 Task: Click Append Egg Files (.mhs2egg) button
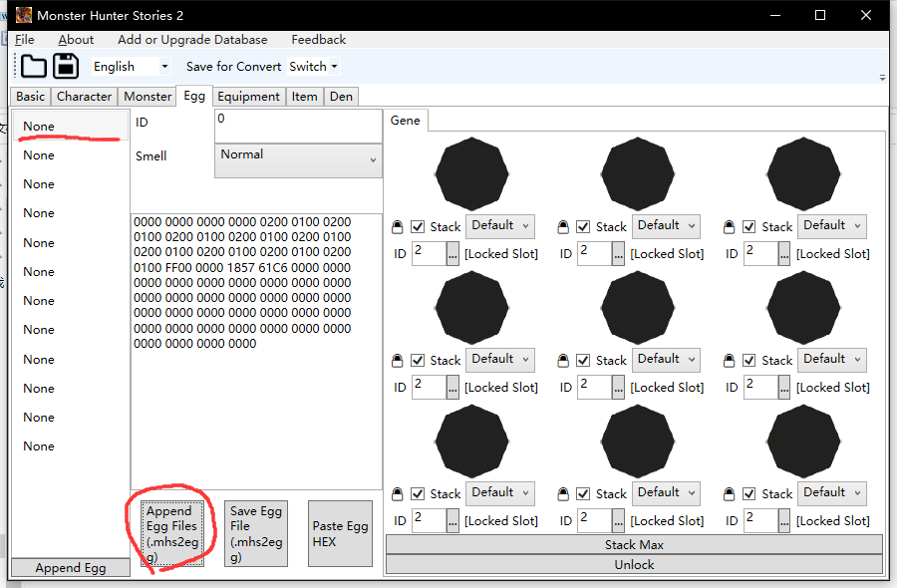tap(172, 533)
